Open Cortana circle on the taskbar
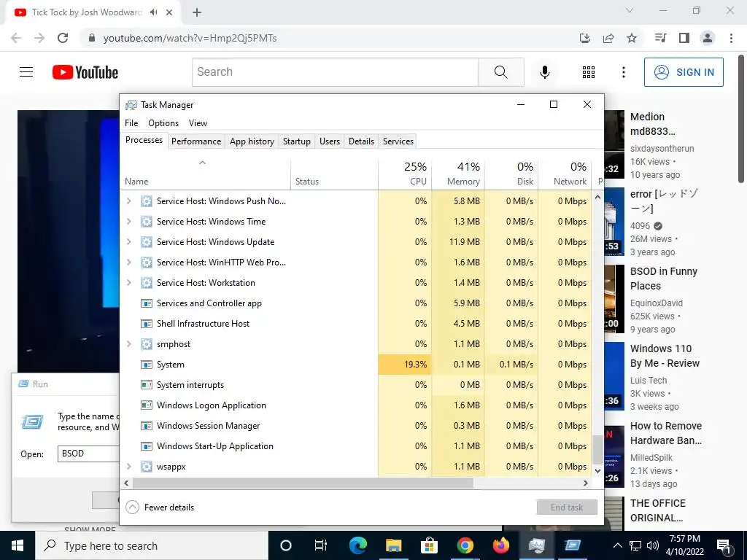The width and height of the screenshot is (747, 560). (285, 545)
